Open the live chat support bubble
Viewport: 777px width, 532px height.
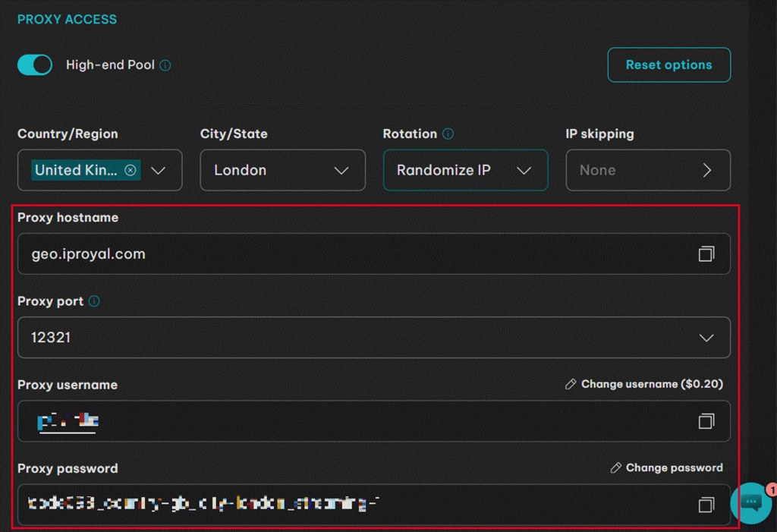pyautogui.click(x=751, y=502)
